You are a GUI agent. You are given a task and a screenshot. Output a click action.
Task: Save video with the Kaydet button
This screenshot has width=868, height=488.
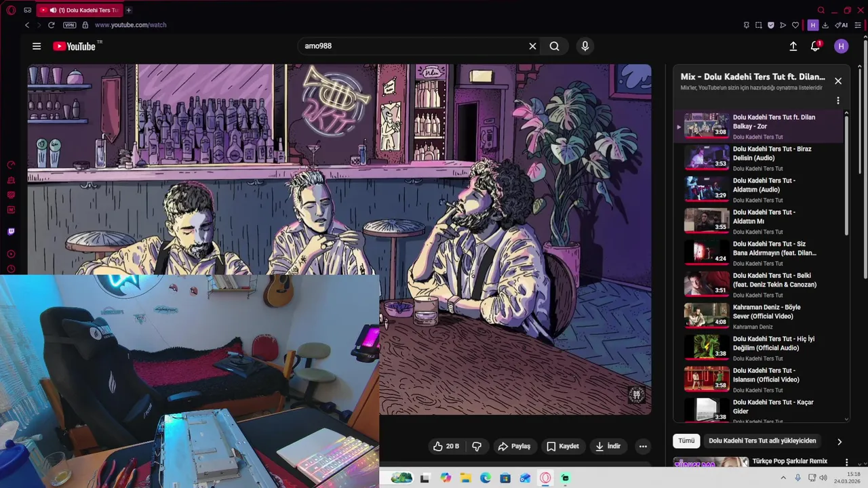point(563,446)
